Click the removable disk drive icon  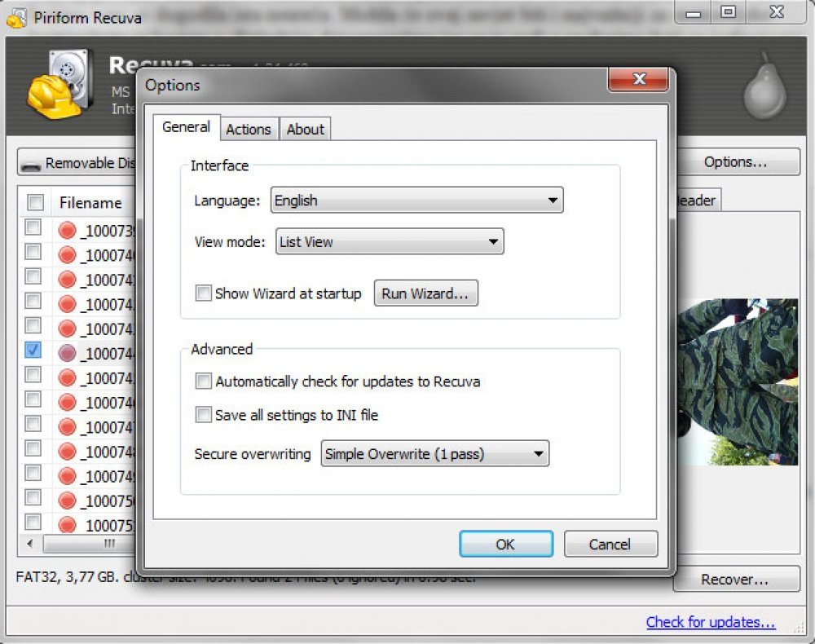[31, 165]
